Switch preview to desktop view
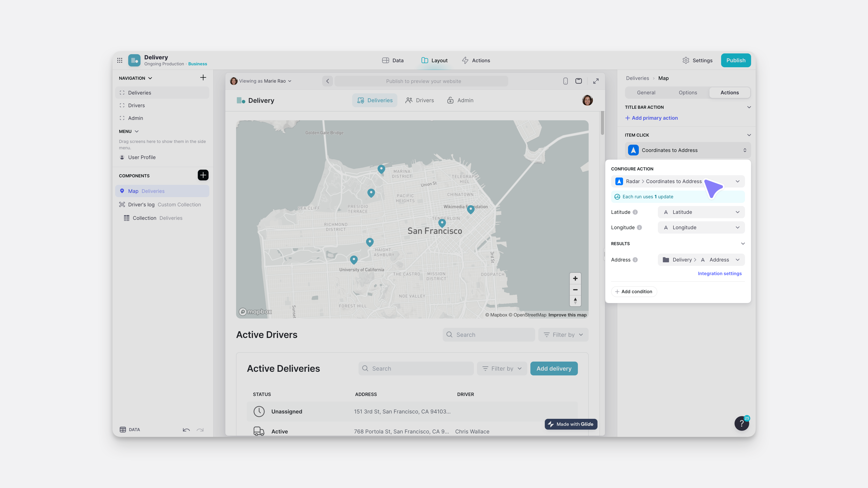868x488 pixels. coord(578,81)
